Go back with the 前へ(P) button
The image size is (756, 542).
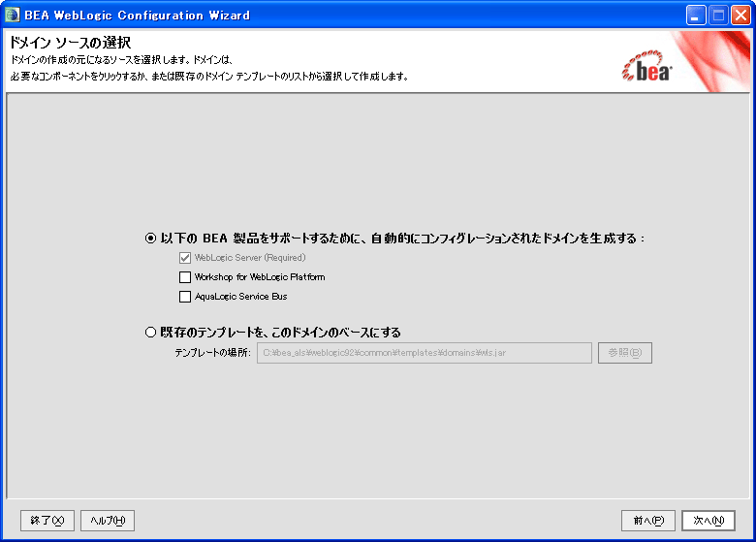click(648, 521)
